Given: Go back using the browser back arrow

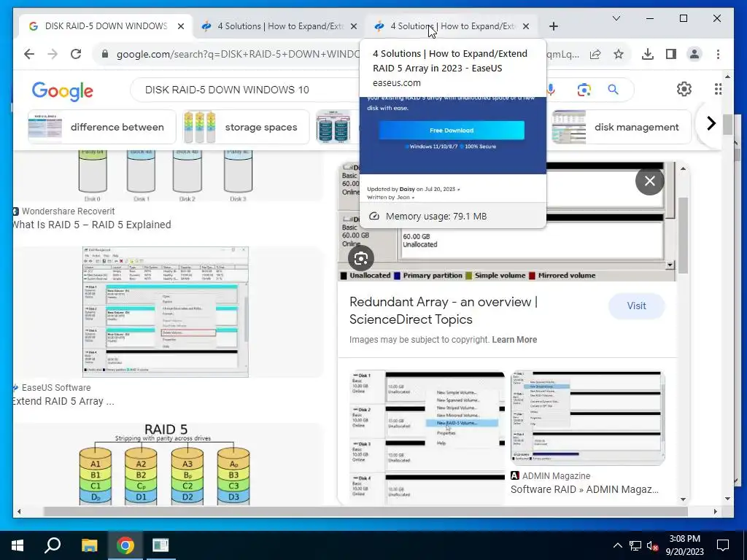Looking at the screenshot, I should pos(29,54).
